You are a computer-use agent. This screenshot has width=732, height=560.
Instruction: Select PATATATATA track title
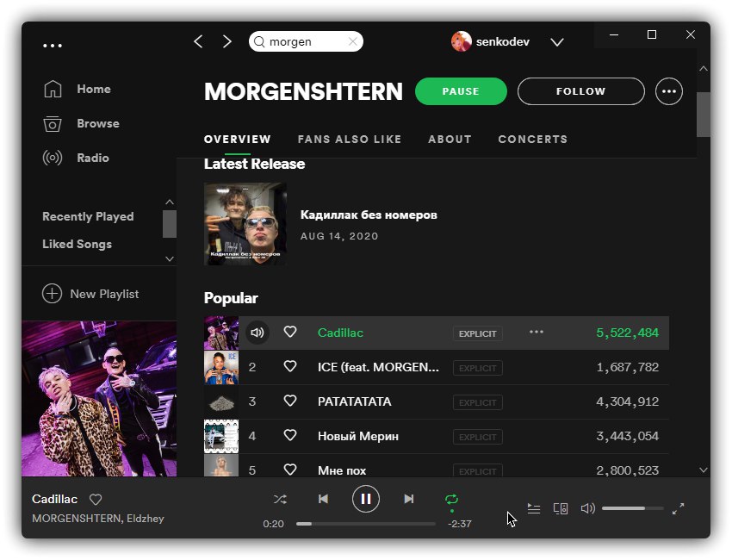[x=354, y=401]
